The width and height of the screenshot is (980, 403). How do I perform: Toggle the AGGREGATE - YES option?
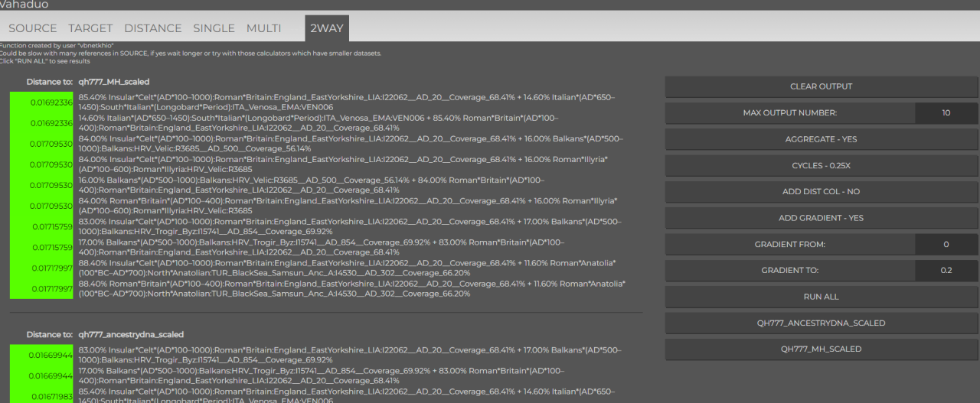(822, 139)
